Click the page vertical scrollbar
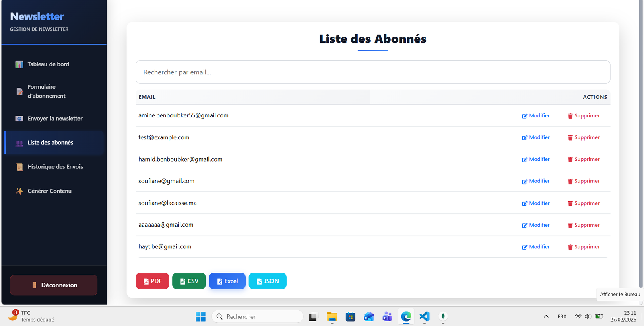The height and width of the screenshot is (326, 644). [x=641, y=144]
